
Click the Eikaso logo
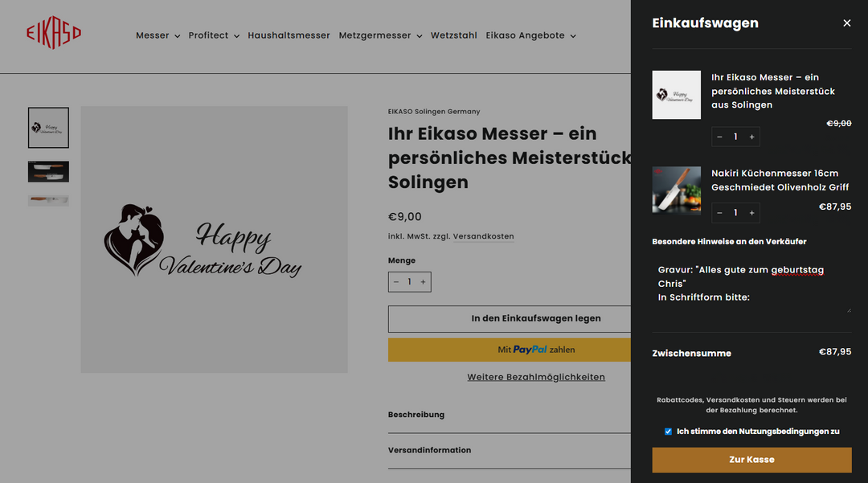pos(54,34)
